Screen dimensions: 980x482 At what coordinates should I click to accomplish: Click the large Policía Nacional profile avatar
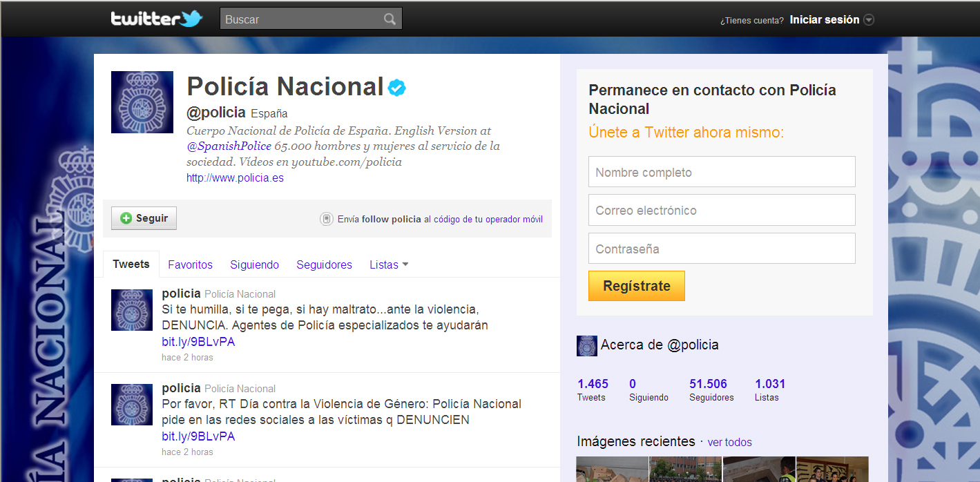pyautogui.click(x=142, y=102)
